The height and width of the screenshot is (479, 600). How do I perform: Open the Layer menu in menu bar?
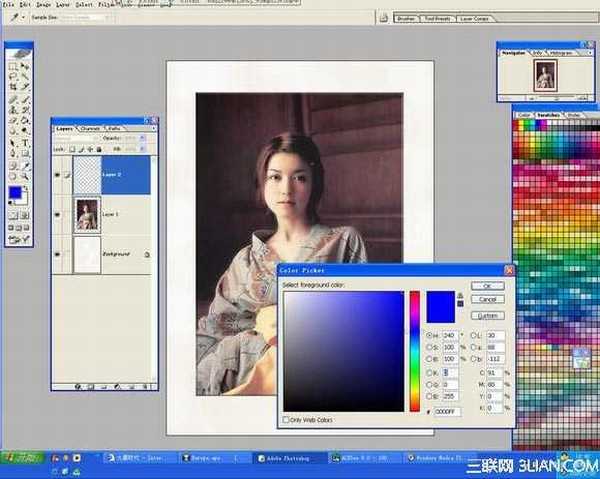click(x=63, y=5)
